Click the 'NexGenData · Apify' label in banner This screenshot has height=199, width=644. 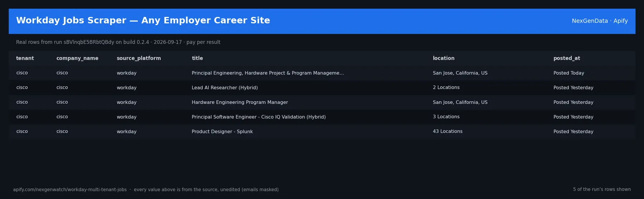pos(600,21)
